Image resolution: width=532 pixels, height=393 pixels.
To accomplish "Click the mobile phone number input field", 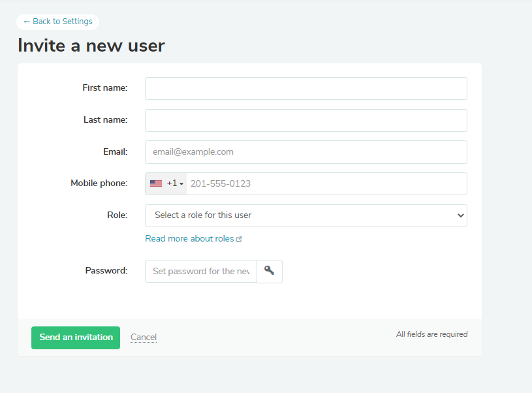I will click(x=326, y=183).
